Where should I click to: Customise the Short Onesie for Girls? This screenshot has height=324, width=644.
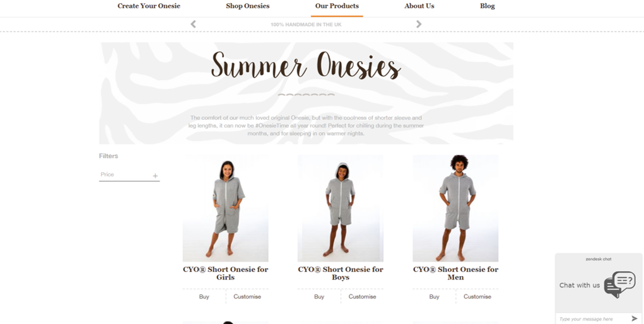pyautogui.click(x=247, y=296)
